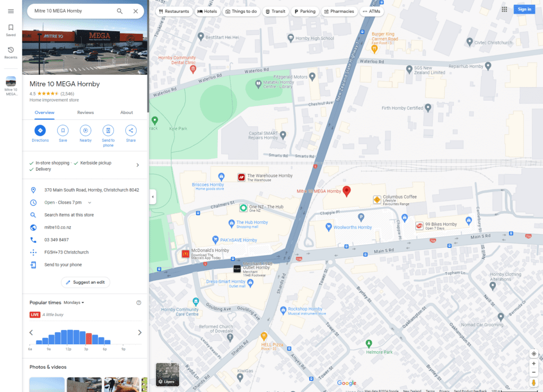543x392 pixels.
Task: Select HELL Pizza map marker
Action: click(264, 336)
